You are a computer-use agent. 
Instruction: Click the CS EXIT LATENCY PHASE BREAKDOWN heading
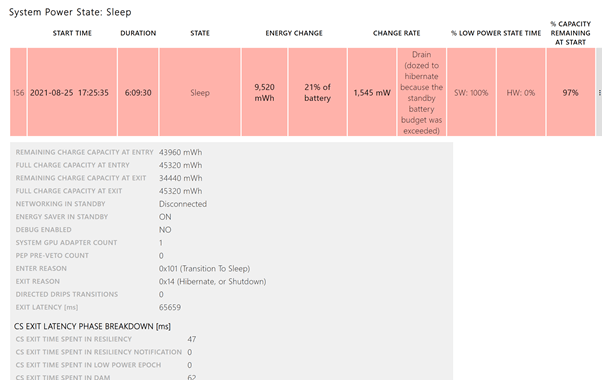pos(93,326)
